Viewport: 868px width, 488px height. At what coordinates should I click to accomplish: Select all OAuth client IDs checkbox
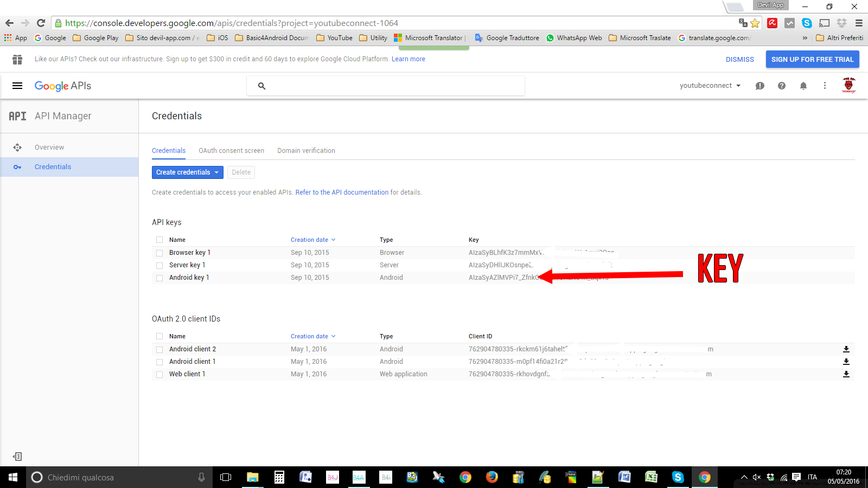point(159,336)
